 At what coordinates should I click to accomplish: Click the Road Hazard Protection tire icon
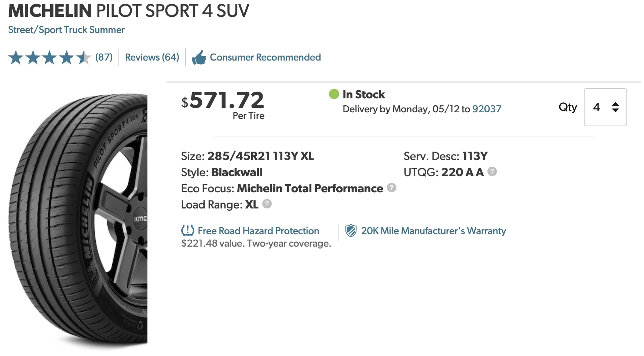[x=188, y=230]
